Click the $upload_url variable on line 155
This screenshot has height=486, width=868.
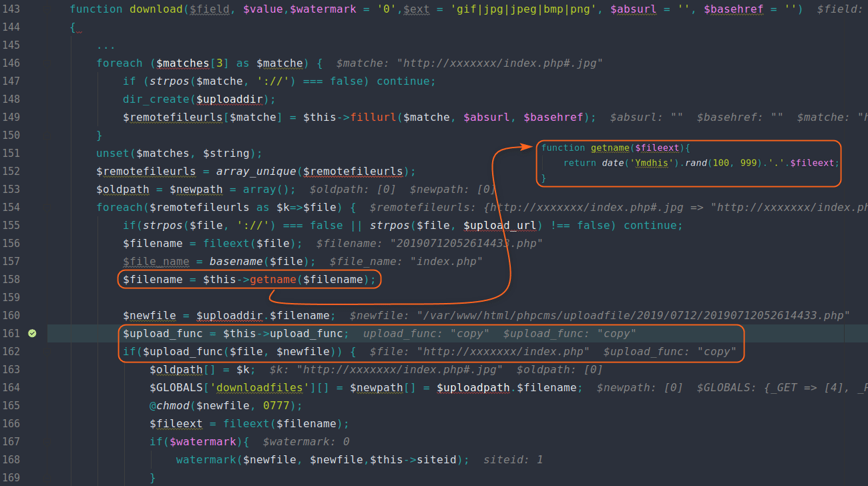pos(500,226)
